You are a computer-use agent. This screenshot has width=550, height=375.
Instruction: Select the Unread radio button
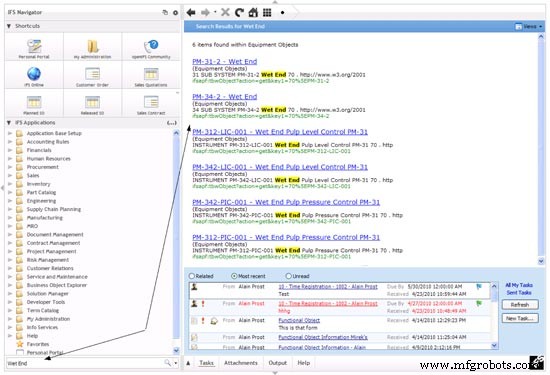(x=289, y=276)
